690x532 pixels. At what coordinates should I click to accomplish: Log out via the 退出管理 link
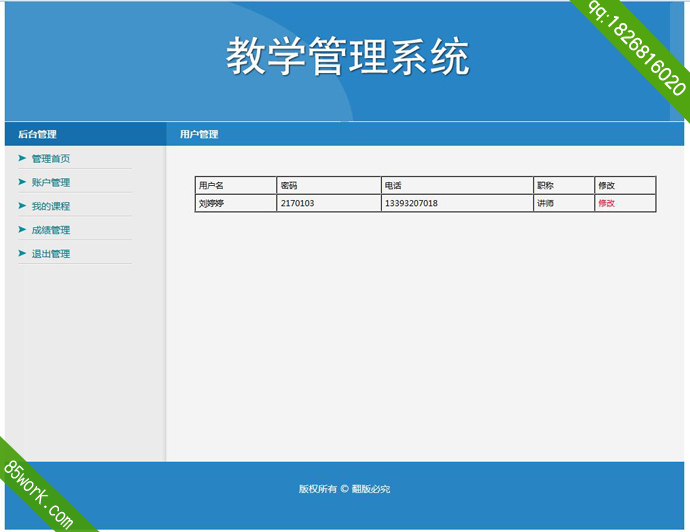tap(51, 255)
